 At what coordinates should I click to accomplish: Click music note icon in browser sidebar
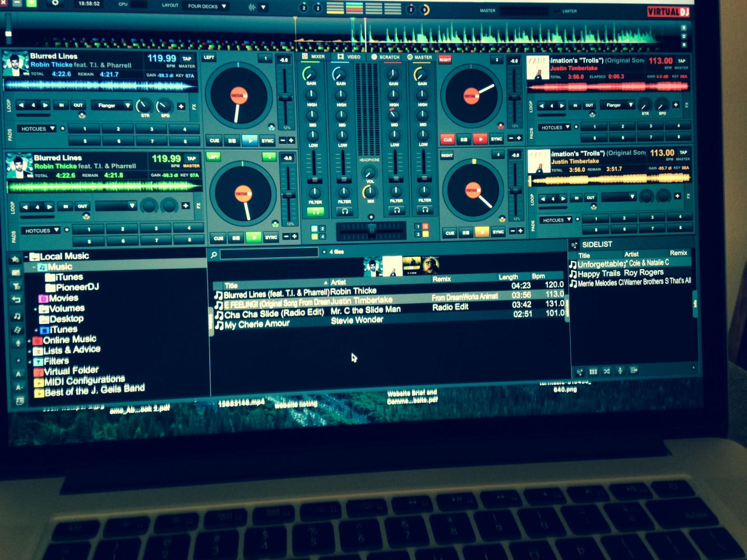(17, 315)
